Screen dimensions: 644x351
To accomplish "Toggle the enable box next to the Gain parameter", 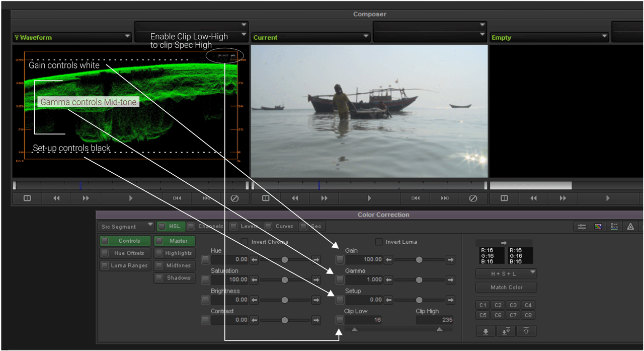I will pyautogui.click(x=340, y=259).
